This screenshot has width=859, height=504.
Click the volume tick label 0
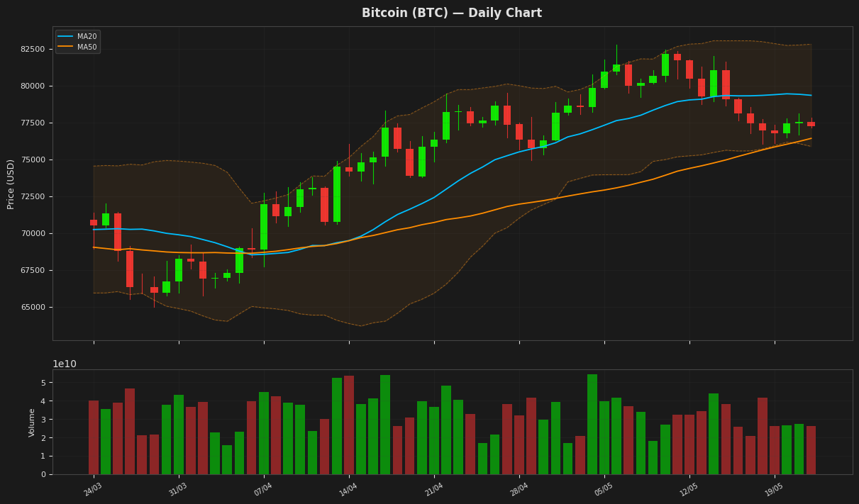43,474
